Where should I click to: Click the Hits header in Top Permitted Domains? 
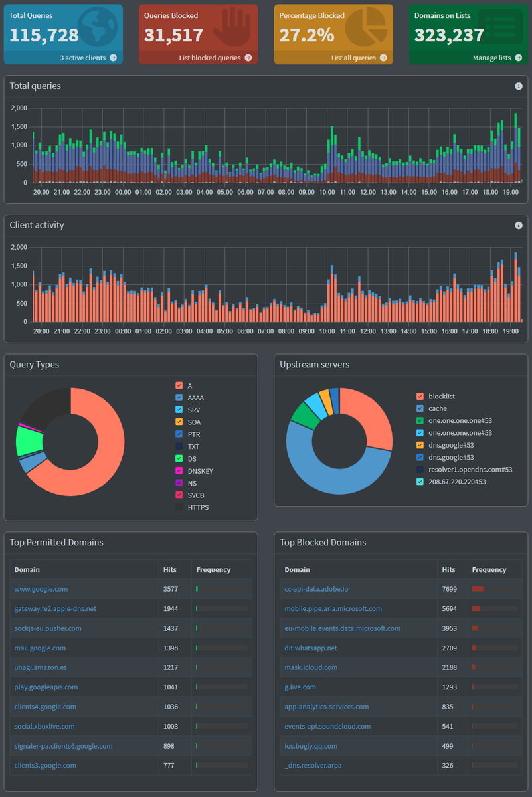170,570
